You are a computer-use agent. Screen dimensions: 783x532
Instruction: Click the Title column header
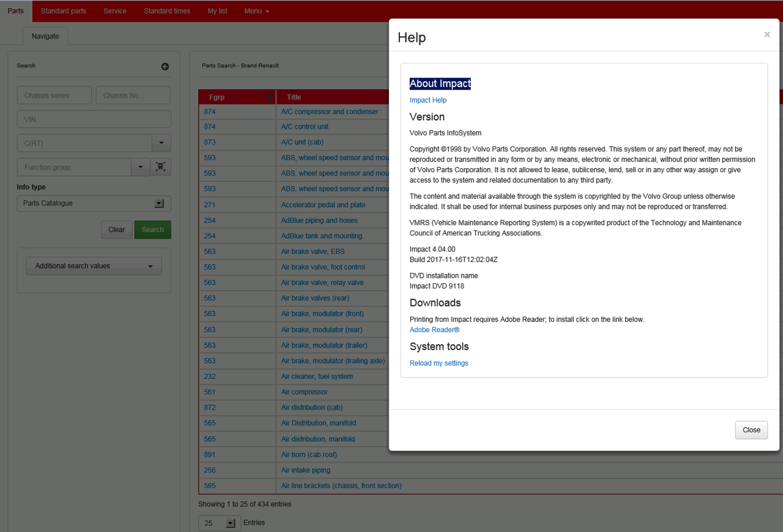click(x=294, y=97)
